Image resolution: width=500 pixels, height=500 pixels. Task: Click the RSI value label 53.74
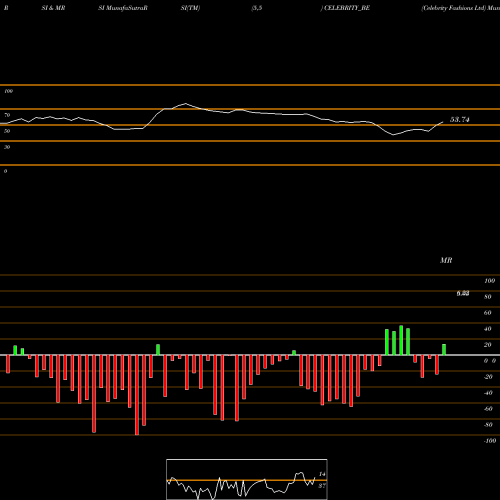[460, 120]
